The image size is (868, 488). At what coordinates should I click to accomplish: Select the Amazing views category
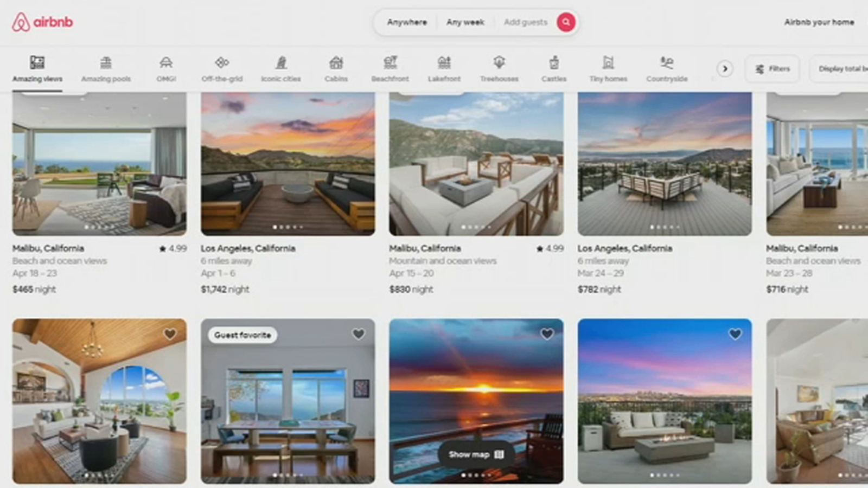click(x=37, y=69)
